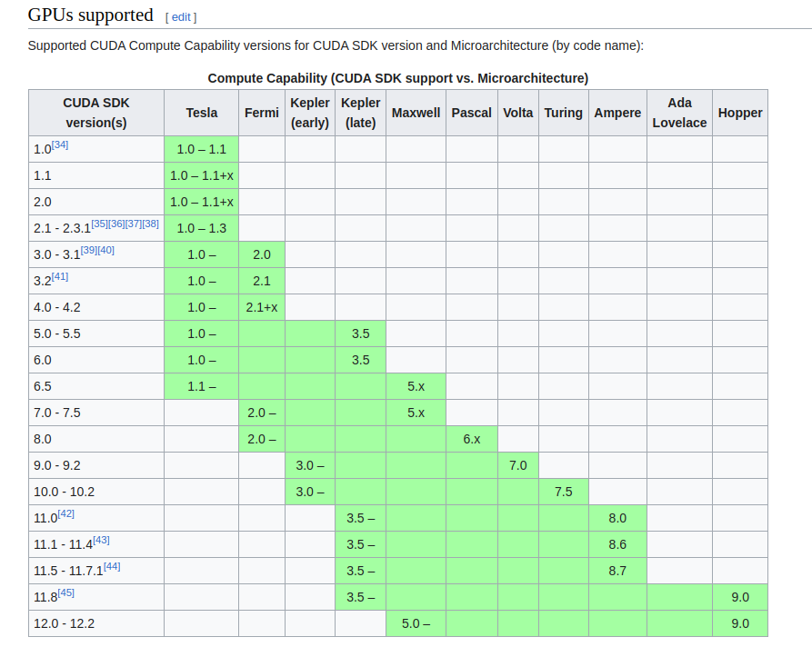Click the Maxwell cell reading 5.0 –
The width and height of the screenshot is (812, 647).
click(x=416, y=624)
